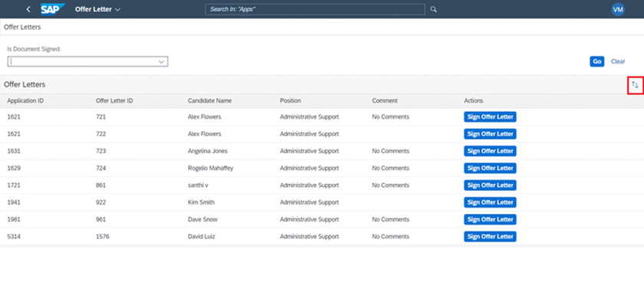Viewport: 644px width, 299px height.
Task: Expand the Offer Letter title menu
Action: point(97,9)
